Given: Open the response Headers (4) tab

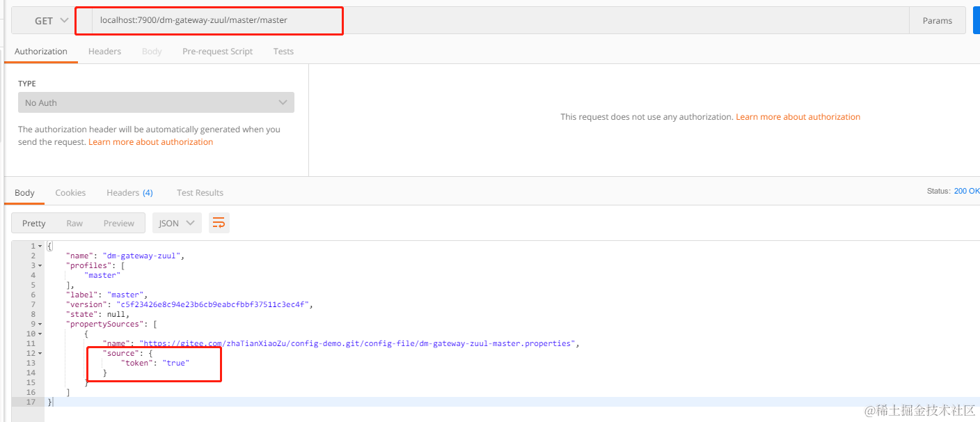Looking at the screenshot, I should (x=129, y=193).
